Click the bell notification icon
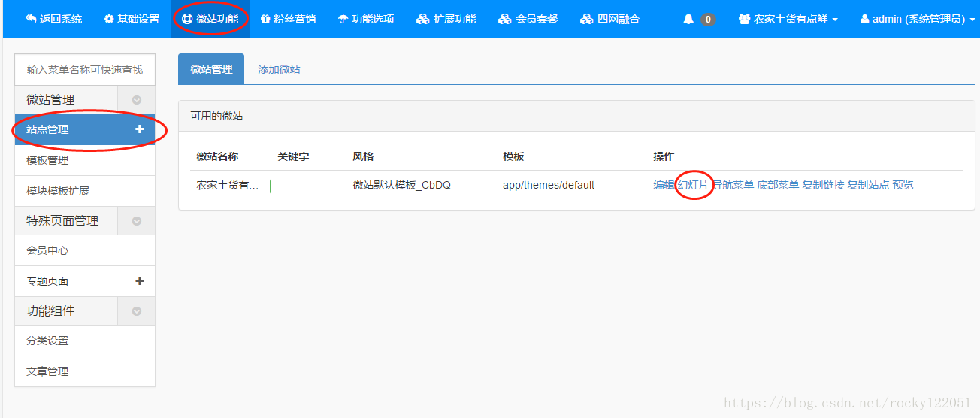Viewport: 980px width, 418px height. (x=688, y=19)
